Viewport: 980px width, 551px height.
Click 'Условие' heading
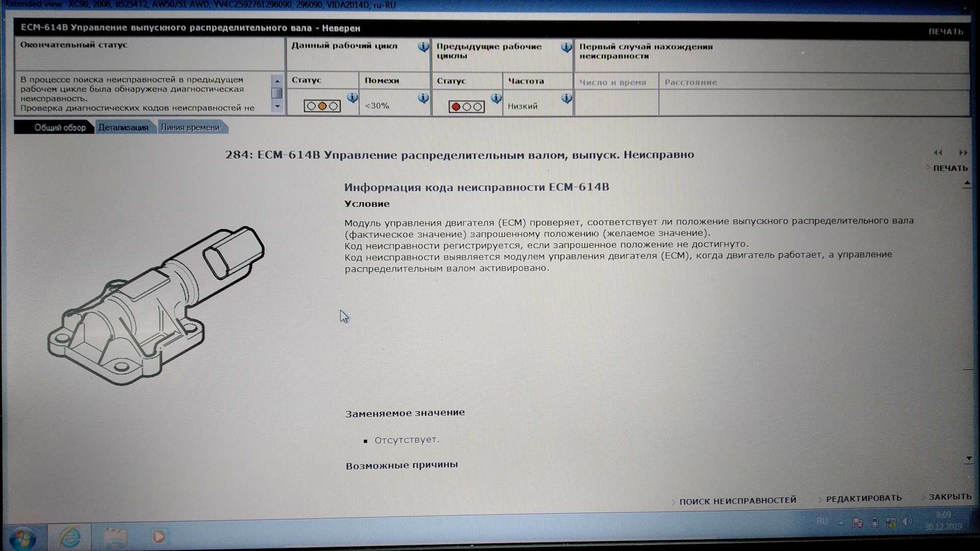point(367,204)
